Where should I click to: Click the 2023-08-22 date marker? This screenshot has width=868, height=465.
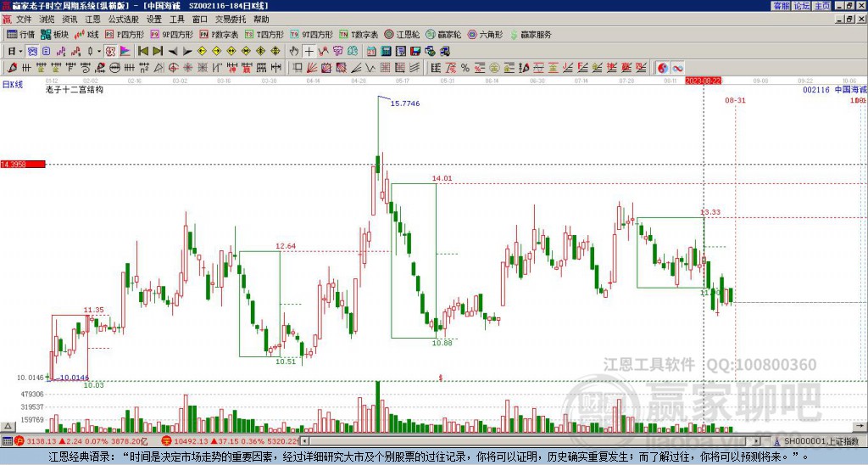[x=703, y=81]
